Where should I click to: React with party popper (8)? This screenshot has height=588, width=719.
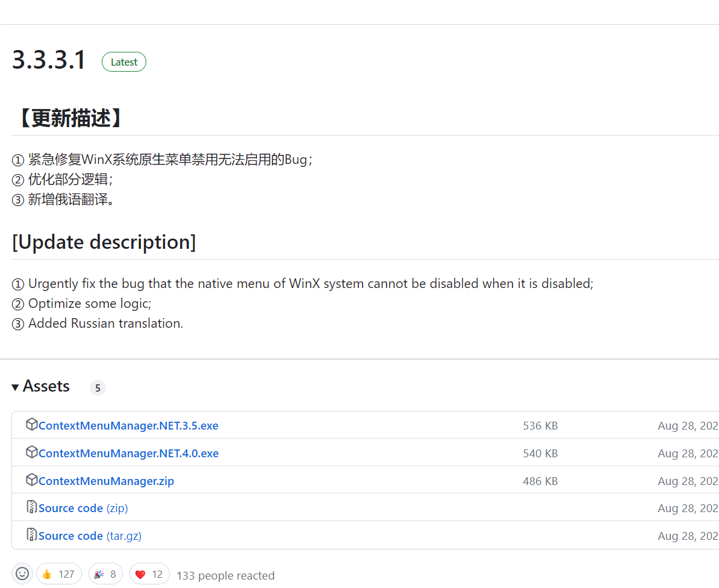tap(105, 574)
